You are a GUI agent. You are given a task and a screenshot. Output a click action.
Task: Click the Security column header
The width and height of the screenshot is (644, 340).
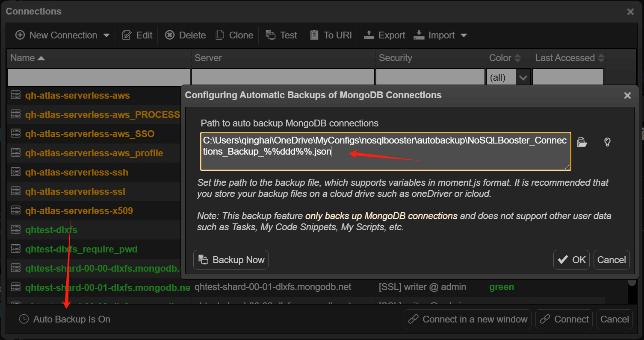coord(431,58)
